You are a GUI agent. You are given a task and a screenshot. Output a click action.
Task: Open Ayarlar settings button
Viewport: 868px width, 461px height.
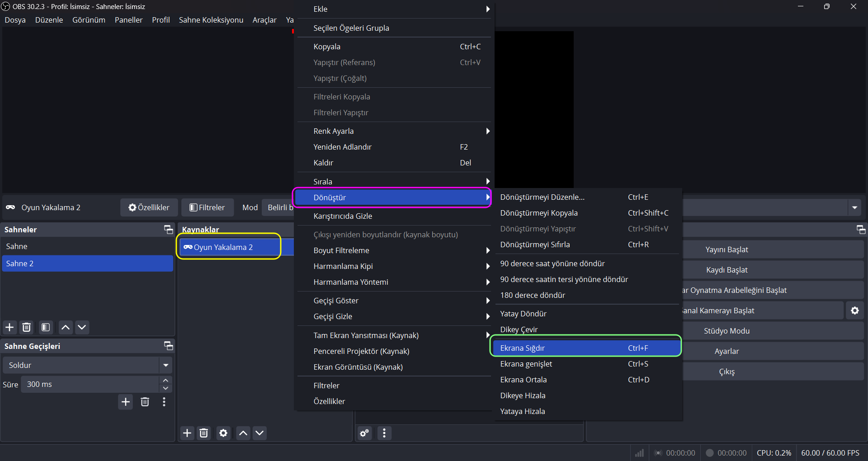pyautogui.click(x=773, y=351)
